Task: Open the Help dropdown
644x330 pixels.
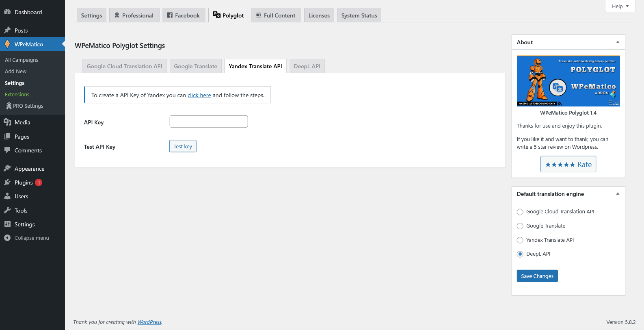Action: [620, 6]
